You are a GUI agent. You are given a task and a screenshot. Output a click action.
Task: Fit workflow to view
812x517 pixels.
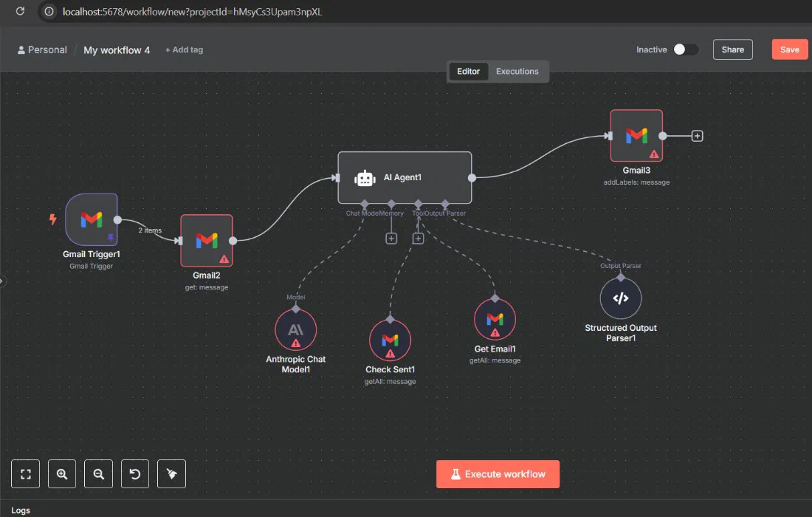(x=26, y=474)
